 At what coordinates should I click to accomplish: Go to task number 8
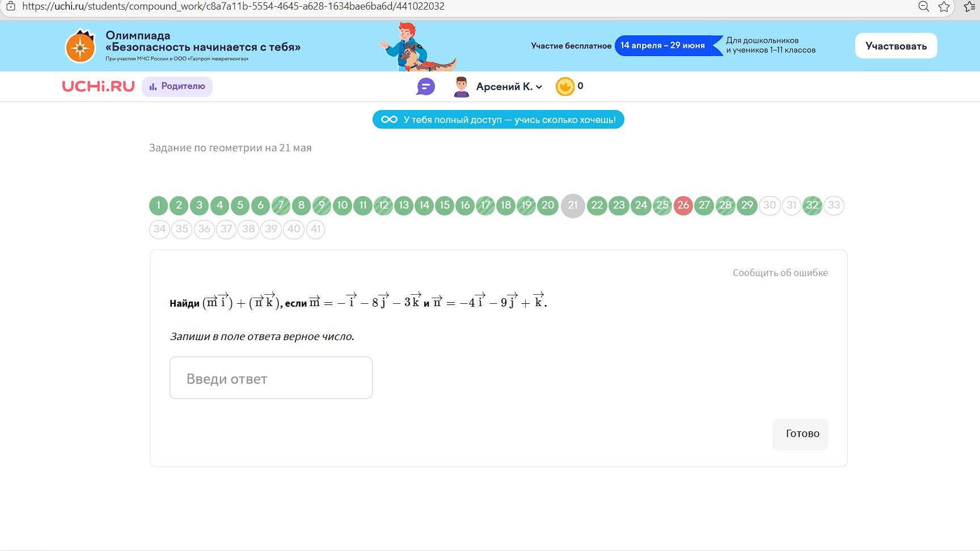click(301, 205)
